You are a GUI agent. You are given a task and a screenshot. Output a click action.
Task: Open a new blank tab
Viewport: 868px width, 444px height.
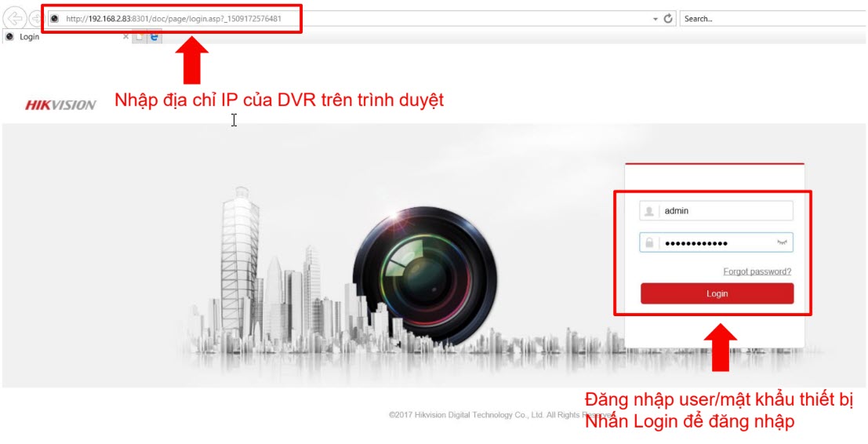pos(140,37)
